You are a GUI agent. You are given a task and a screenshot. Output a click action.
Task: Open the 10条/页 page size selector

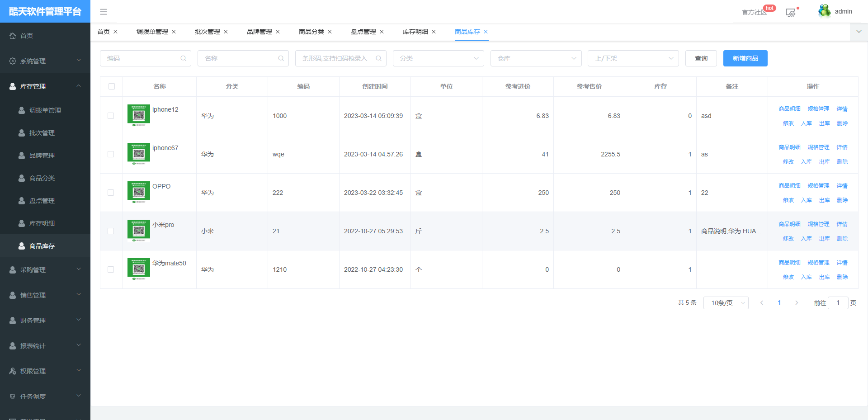tap(726, 303)
